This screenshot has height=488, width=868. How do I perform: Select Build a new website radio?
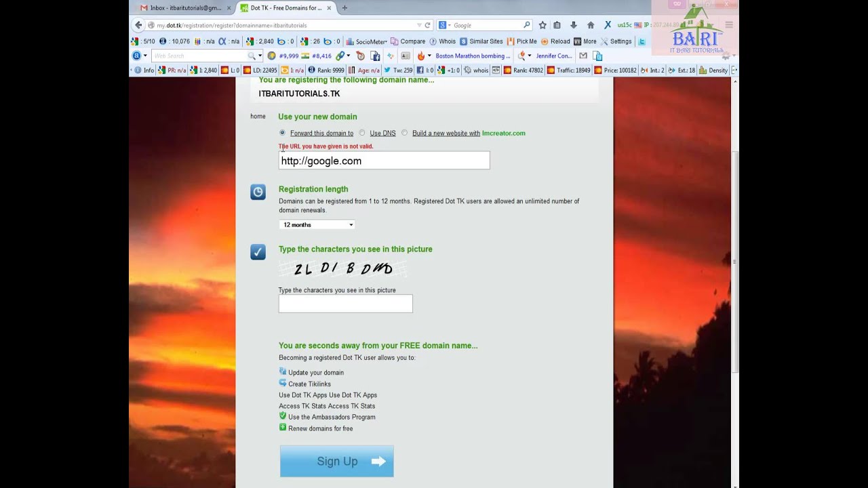click(404, 133)
